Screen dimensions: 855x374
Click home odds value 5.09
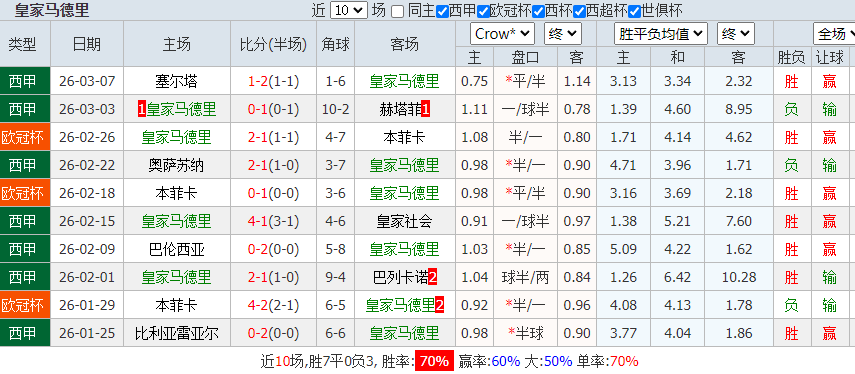(623, 250)
